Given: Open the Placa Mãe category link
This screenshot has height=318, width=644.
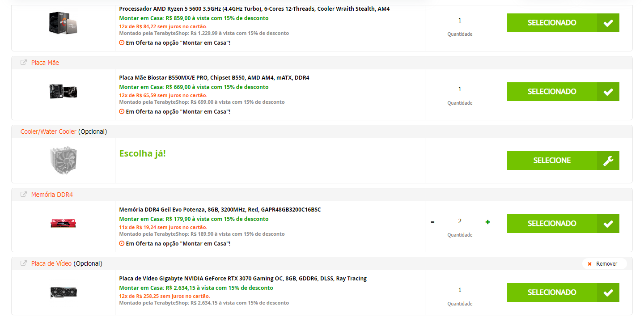Looking at the screenshot, I should (45, 63).
